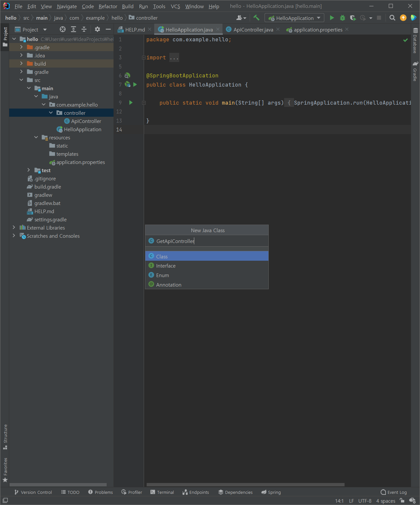The width and height of the screenshot is (420, 505).
Task: Run with Coverage shield icon
Action: point(353,18)
